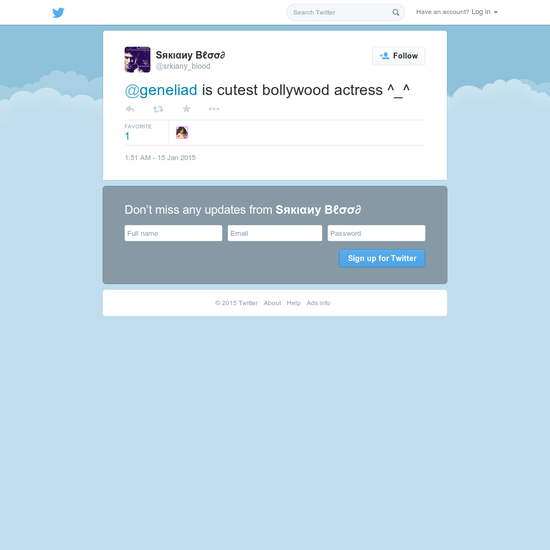
Task: Open the Log in dropdown
Action: coord(484,12)
